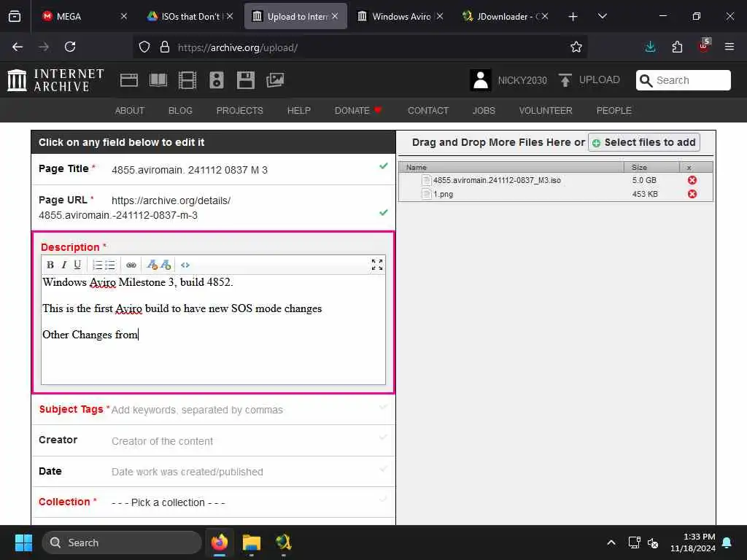This screenshot has width=747, height=560.
Task: Open Firefox downloads panel
Action: point(650,47)
